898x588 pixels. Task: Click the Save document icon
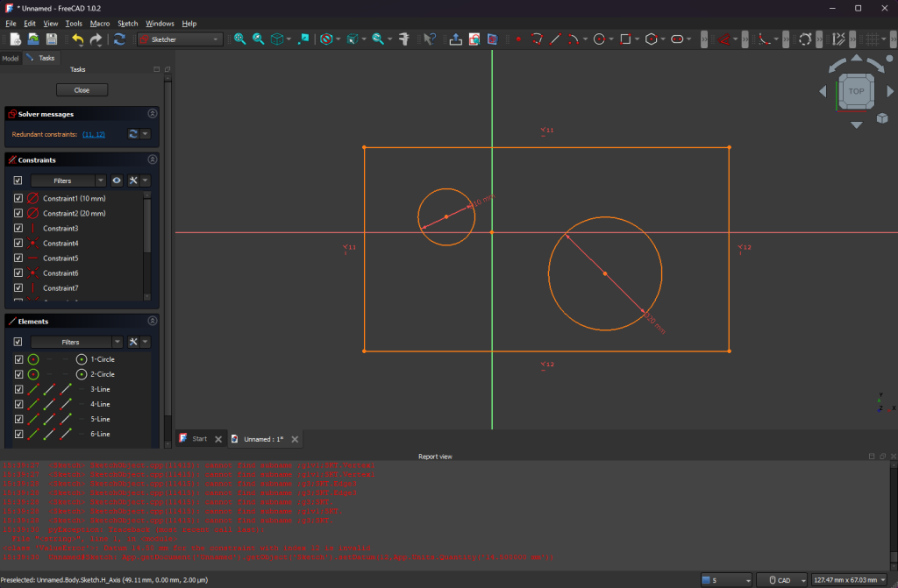tap(52, 39)
